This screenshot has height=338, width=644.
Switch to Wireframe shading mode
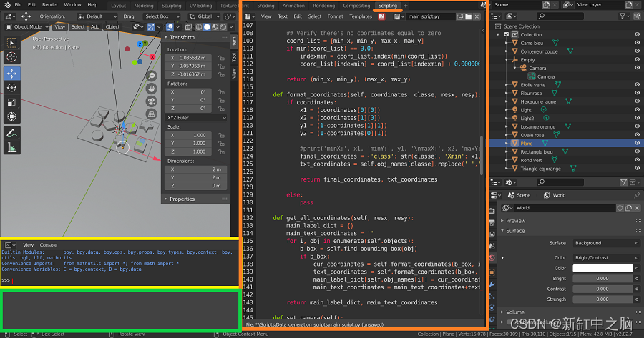click(199, 26)
